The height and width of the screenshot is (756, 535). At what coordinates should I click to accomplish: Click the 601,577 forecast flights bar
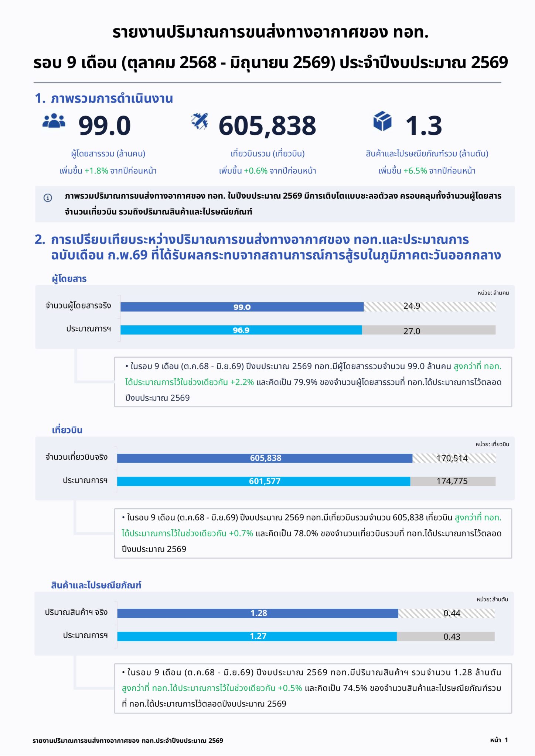pyautogui.click(x=263, y=481)
